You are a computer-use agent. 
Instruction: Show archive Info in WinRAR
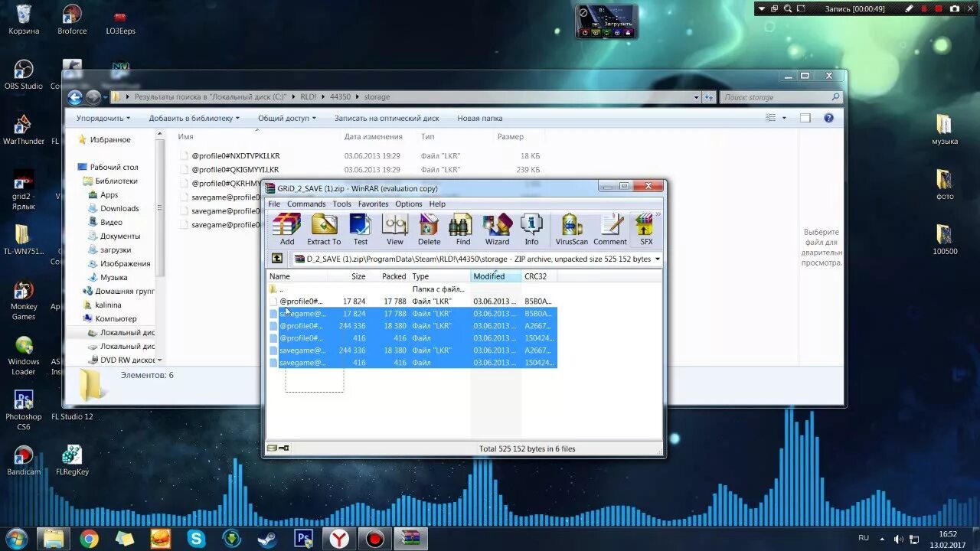[x=531, y=230]
